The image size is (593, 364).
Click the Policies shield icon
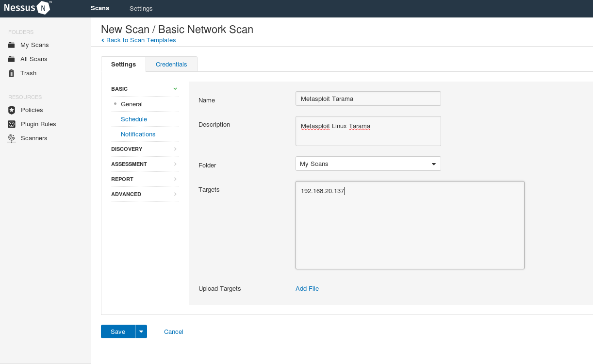(x=12, y=110)
